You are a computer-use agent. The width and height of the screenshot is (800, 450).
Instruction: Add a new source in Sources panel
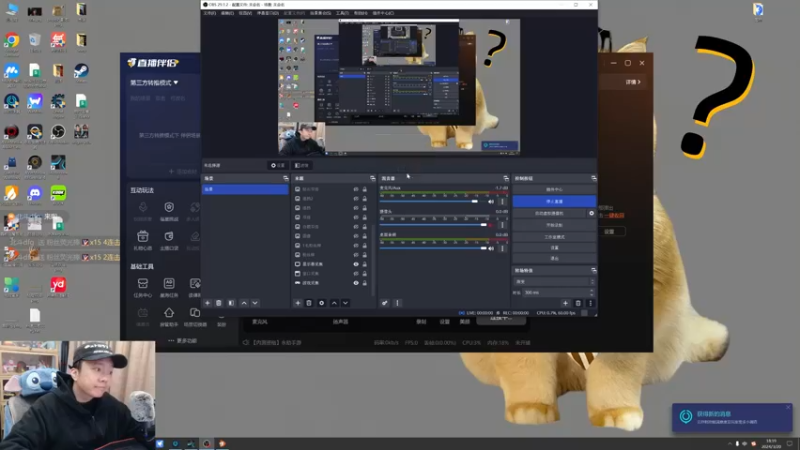click(298, 303)
